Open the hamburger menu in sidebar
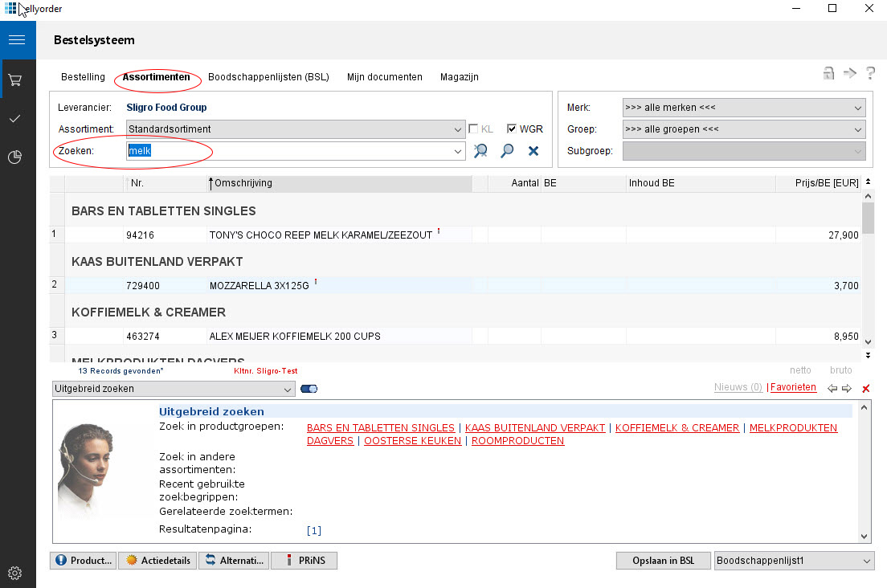The image size is (887, 588). pos(17,39)
